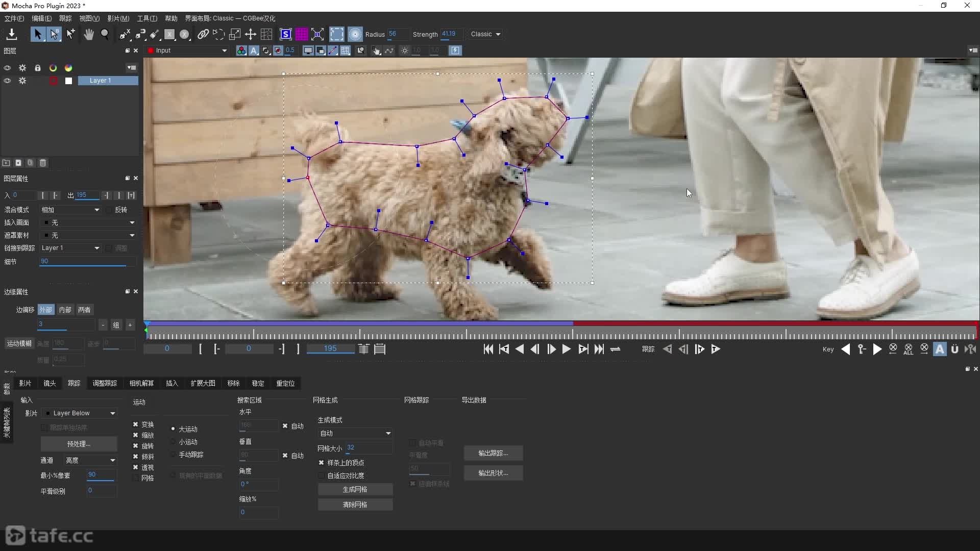Open the Layer Below clip dropdown
The height and width of the screenshot is (551, 980).
[79, 413]
